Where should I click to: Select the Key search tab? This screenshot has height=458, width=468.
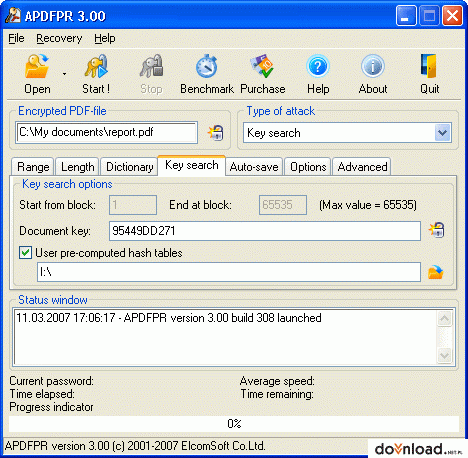pyautogui.click(x=192, y=165)
